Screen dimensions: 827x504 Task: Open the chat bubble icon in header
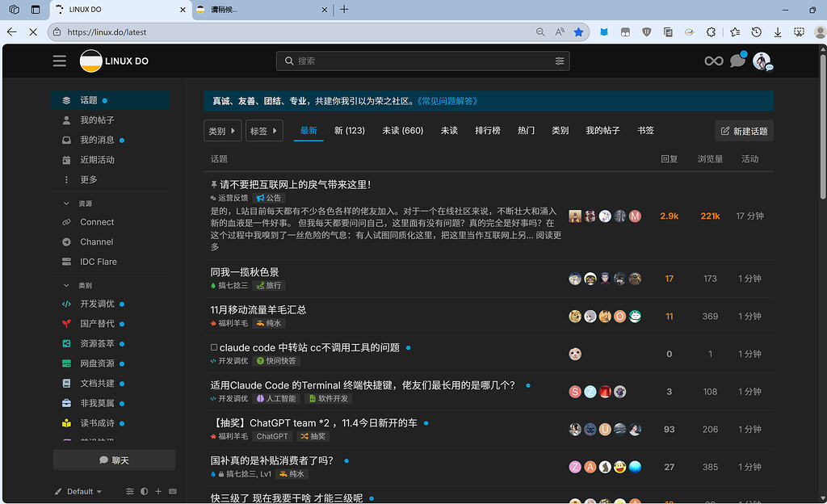coord(737,61)
